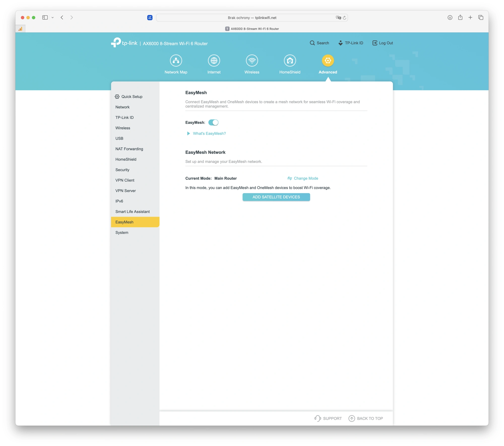Click the Safari address bar
The image size is (504, 446).
pos(252,18)
